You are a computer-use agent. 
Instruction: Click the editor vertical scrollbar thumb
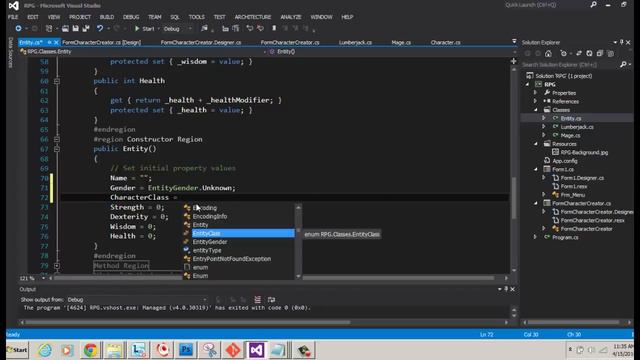[x=514, y=197]
